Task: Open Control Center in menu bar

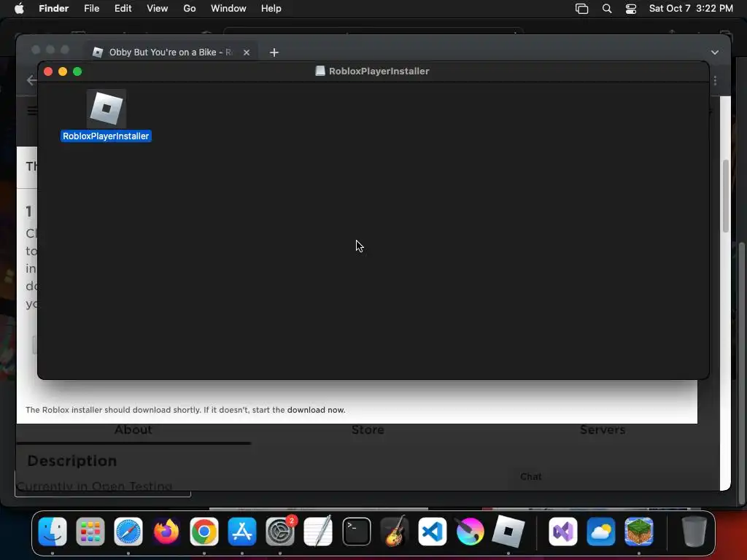Action: [631, 9]
